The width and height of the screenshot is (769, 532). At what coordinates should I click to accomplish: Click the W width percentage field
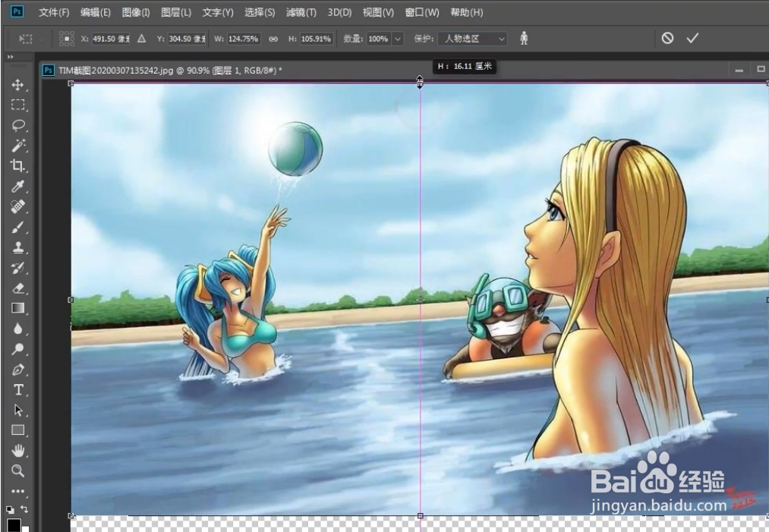click(x=244, y=39)
